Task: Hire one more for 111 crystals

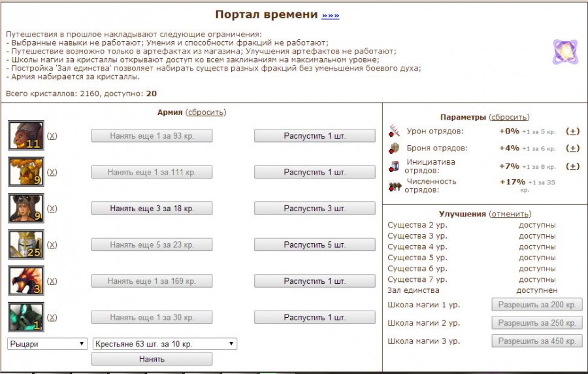Action: 152,172
